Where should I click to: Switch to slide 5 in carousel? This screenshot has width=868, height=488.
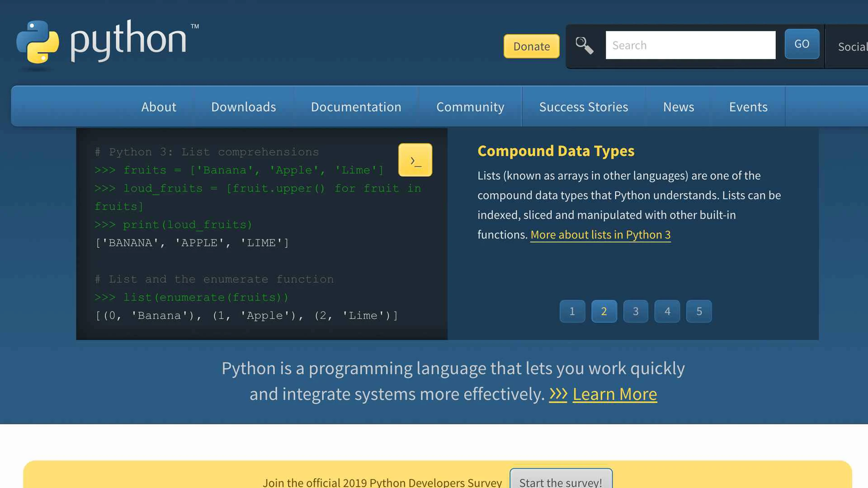tap(698, 311)
